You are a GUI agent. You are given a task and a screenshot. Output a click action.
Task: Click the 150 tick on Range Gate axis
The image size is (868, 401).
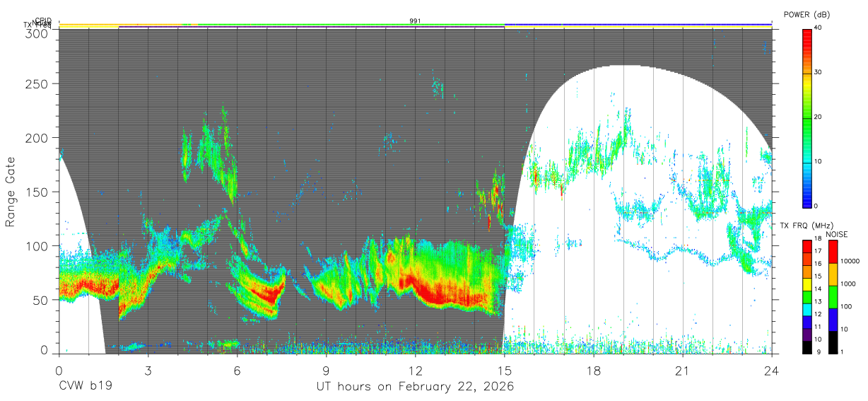(38, 192)
